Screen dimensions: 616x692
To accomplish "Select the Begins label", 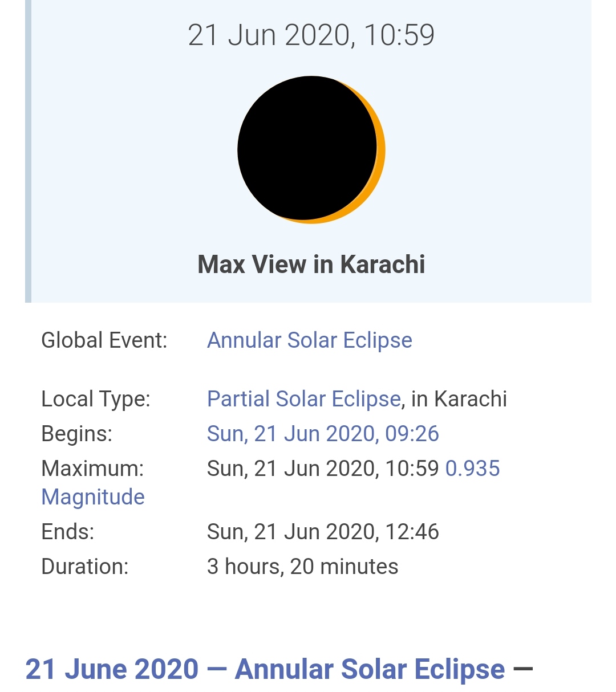I will [77, 434].
